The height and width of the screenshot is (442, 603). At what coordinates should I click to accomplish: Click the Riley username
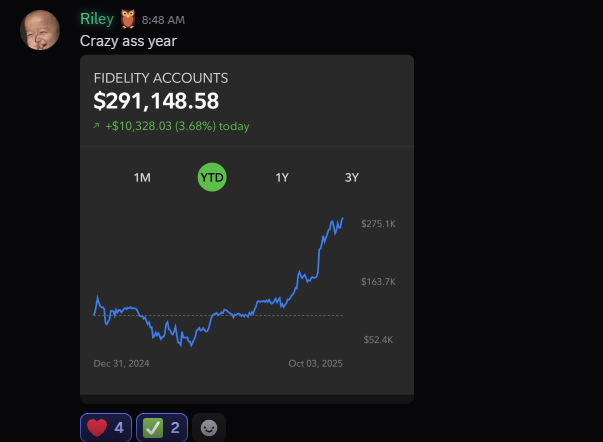point(97,19)
